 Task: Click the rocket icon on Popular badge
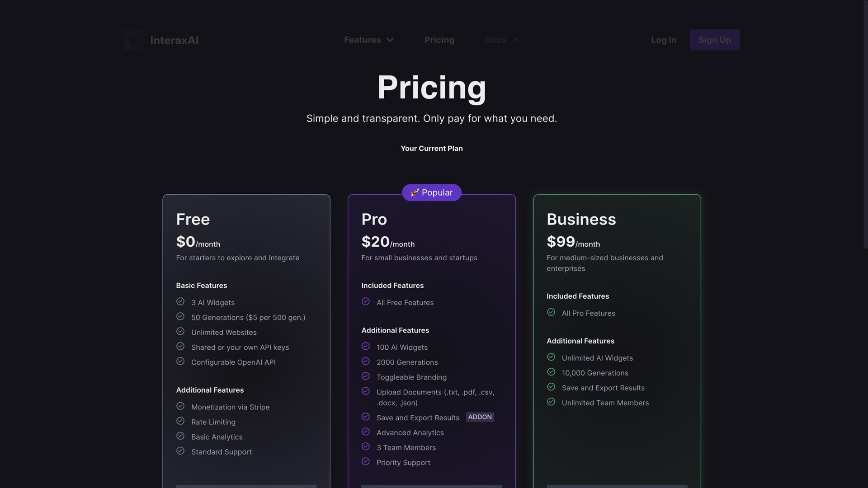coord(415,193)
